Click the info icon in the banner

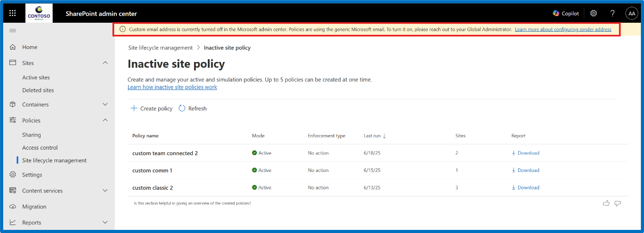pos(123,29)
